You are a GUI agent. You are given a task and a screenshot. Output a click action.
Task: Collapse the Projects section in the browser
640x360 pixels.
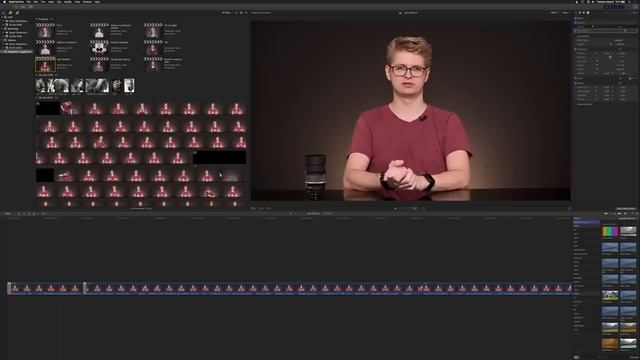[36, 19]
